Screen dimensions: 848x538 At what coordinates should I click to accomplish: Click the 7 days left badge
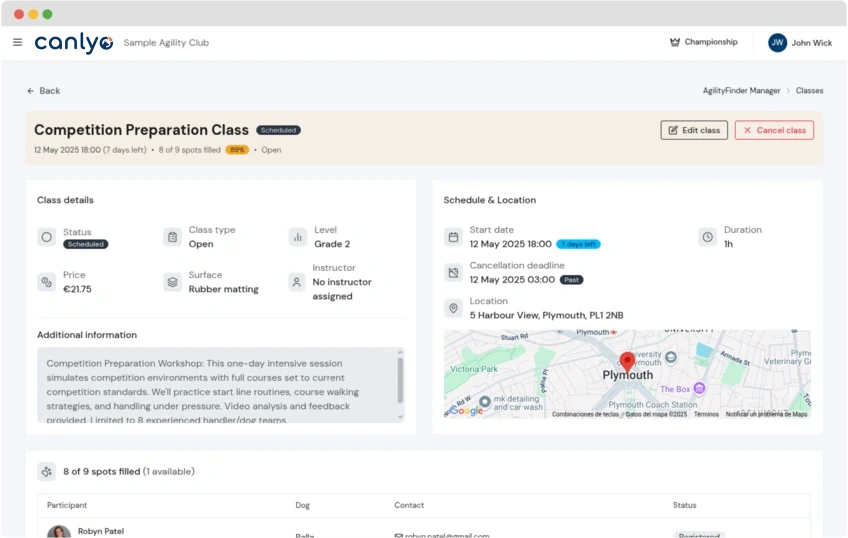point(578,244)
